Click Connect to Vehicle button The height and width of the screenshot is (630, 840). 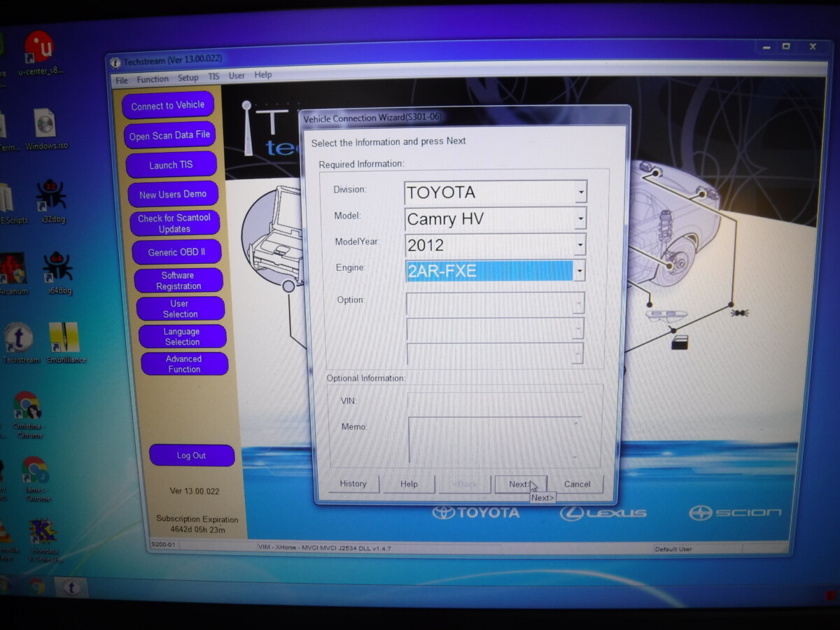point(168,106)
